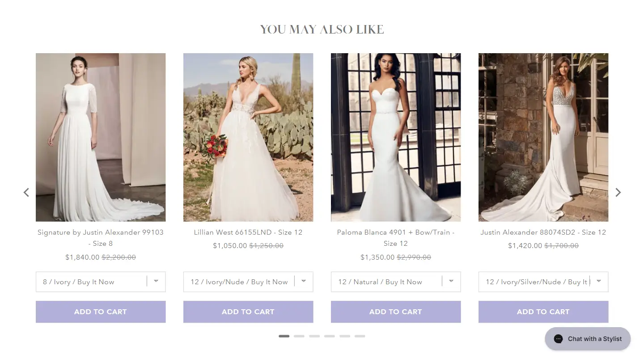Expand the 12 / Ivory/Nude variant dropdown

(x=248, y=282)
